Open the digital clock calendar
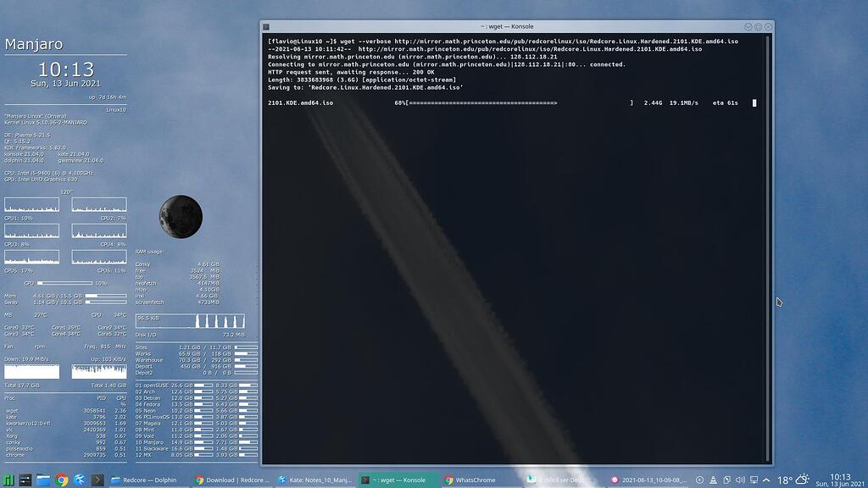This screenshot has width=868, height=488. pyautogui.click(x=840, y=480)
